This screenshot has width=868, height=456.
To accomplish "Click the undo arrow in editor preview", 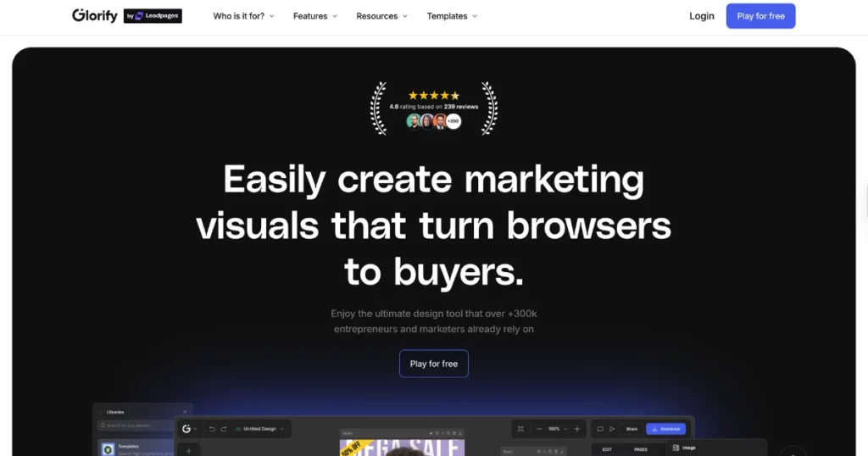I will coord(211,429).
